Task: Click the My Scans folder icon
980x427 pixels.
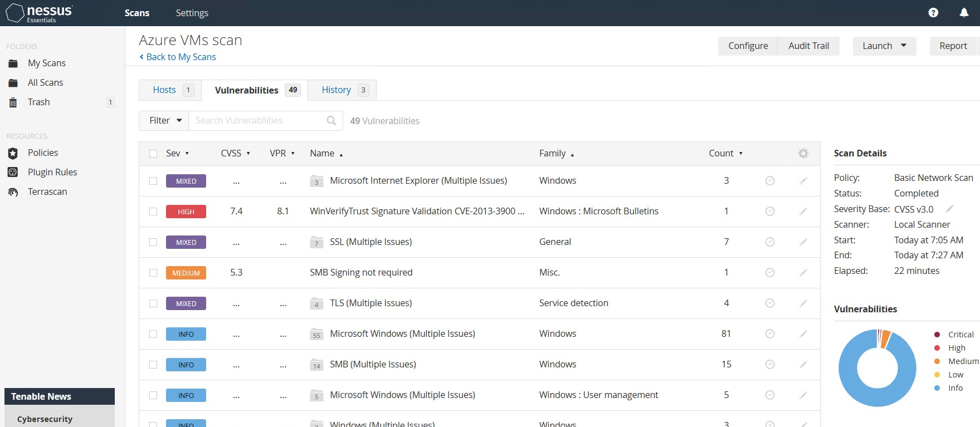Action: pos(13,63)
